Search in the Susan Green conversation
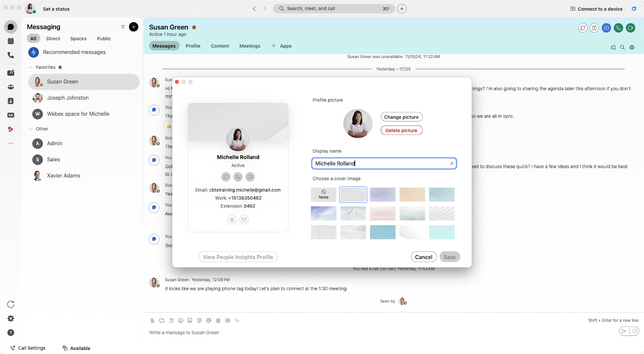 coord(622,47)
